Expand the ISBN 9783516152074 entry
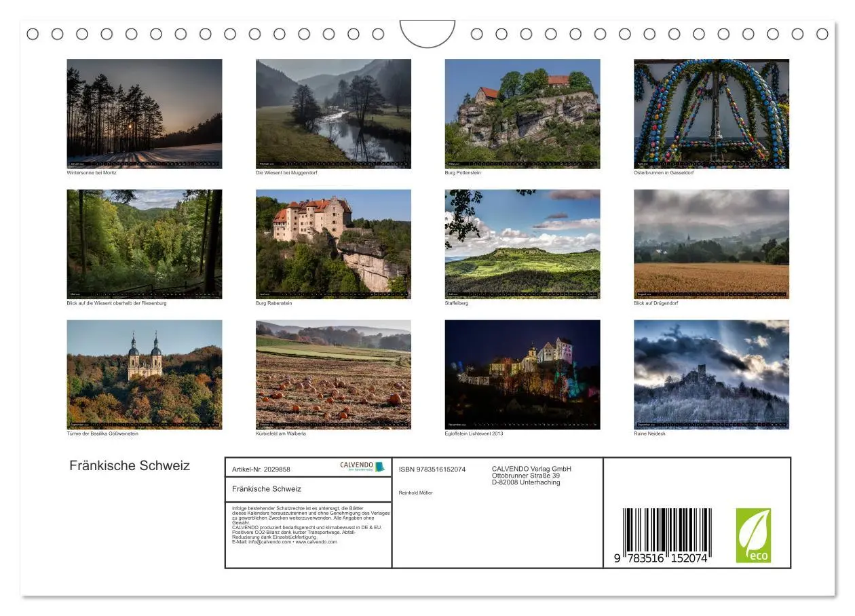 (432, 468)
